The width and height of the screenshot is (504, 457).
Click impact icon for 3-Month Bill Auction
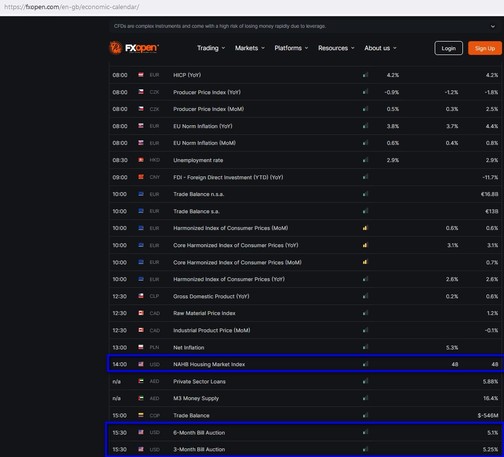pos(365,449)
